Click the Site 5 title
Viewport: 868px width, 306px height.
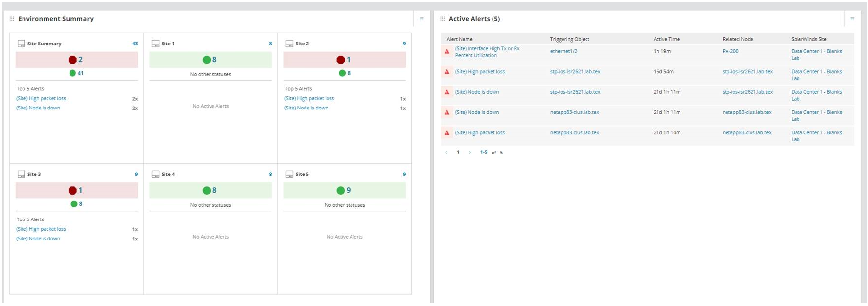(x=302, y=174)
